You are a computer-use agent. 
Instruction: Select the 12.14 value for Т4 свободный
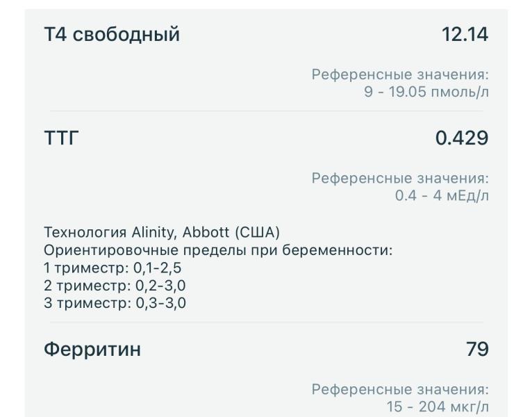pos(465,35)
